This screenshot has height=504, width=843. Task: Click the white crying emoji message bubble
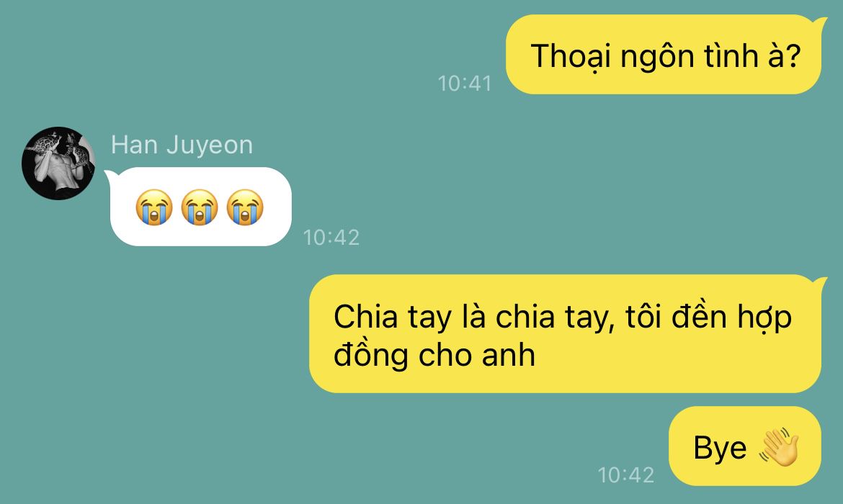200,207
